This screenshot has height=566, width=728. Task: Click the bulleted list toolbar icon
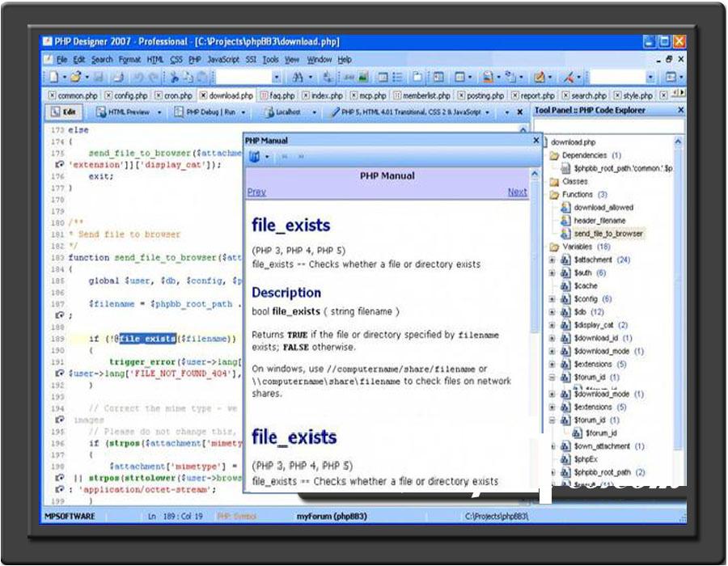(x=397, y=77)
